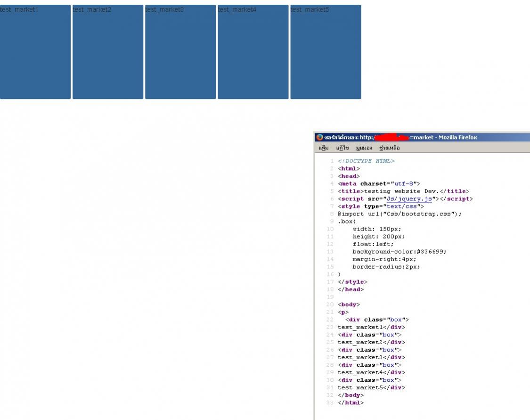This screenshot has width=530, height=420.
Task: Click the Firefox icon in the source window title bar
Action: 319,137
